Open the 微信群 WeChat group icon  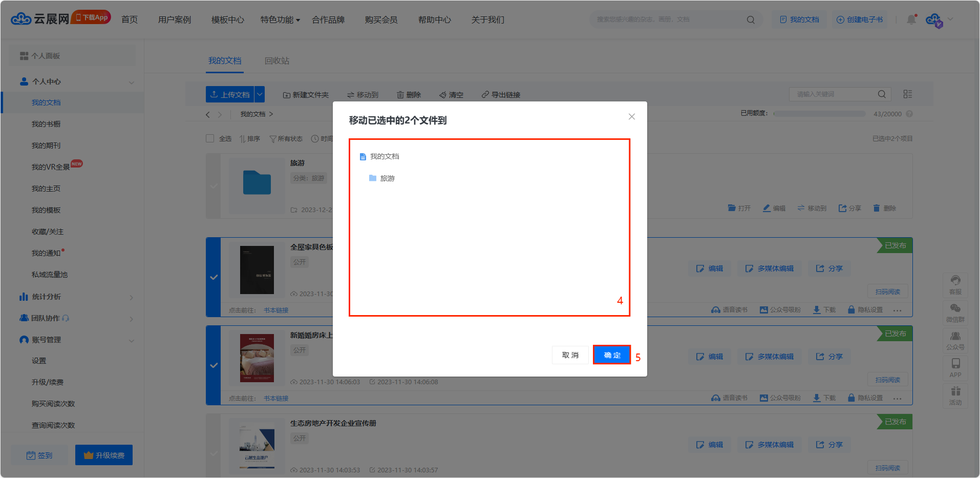[x=955, y=313]
